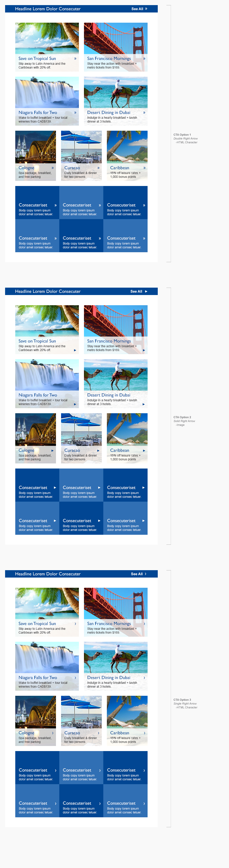Click the double arrow icon next to Curacao
The height and width of the screenshot is (868, 229).
(x=98, y=168)
